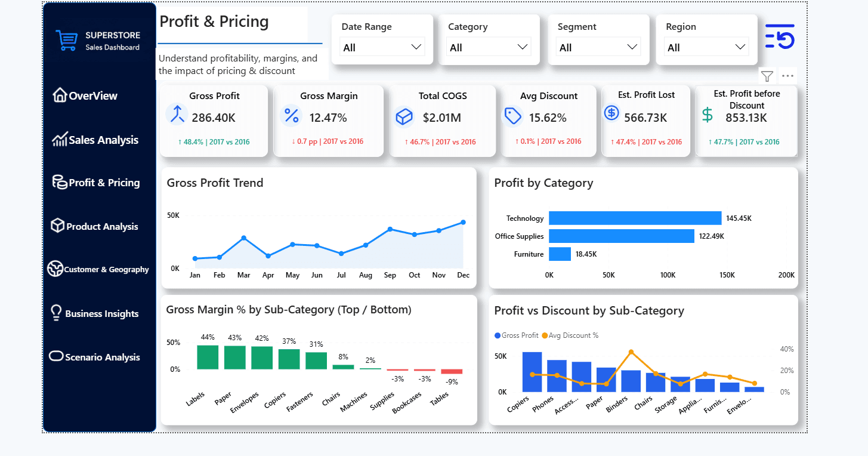The image size is (868, 456).
Task: Click the reset filters icon
Action: pos(780,37)
